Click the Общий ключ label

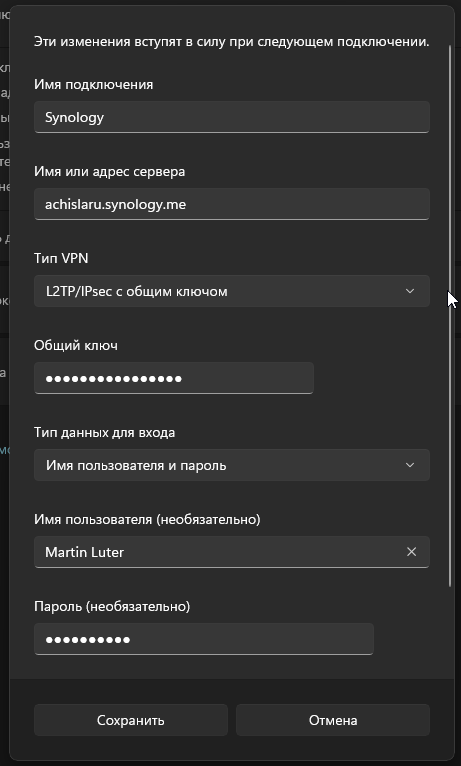point(76,345)
